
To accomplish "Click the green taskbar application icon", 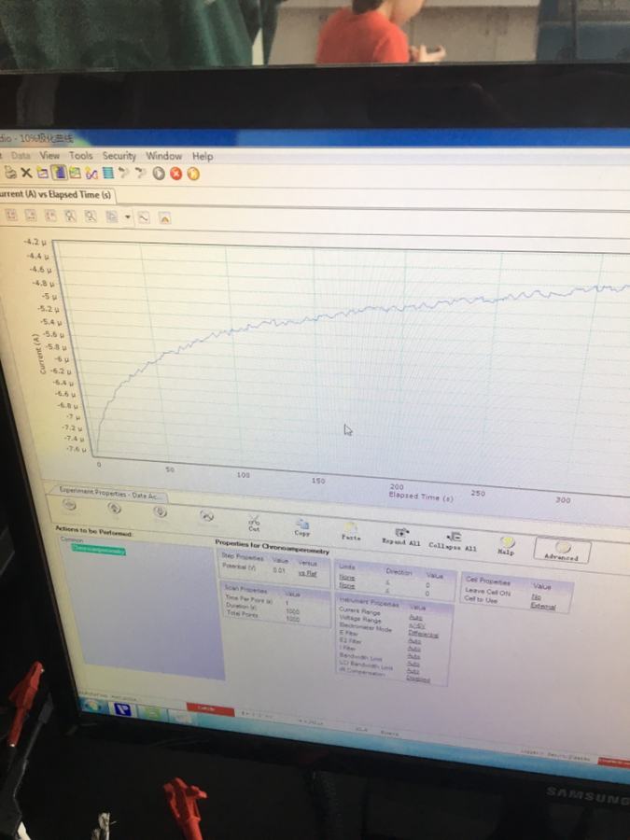I will [x=151, y=712].
